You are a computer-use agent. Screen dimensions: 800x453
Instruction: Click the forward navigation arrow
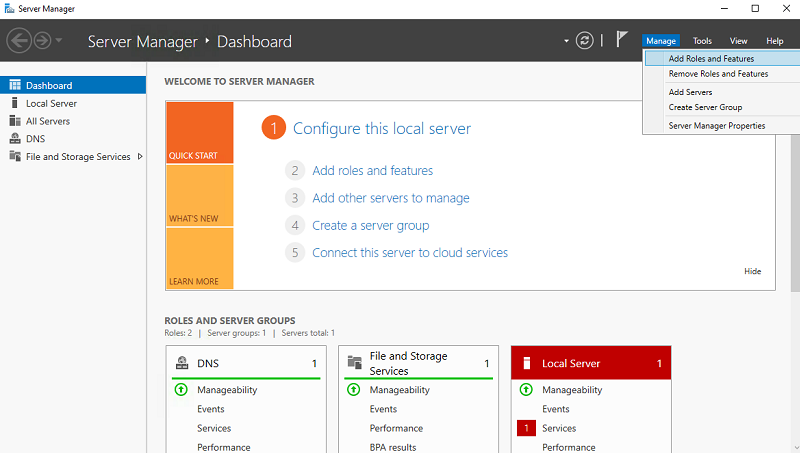(42, 40)
